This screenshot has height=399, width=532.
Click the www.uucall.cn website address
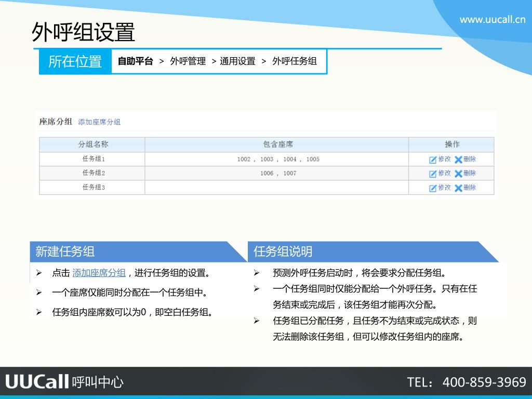pos(493,19)
